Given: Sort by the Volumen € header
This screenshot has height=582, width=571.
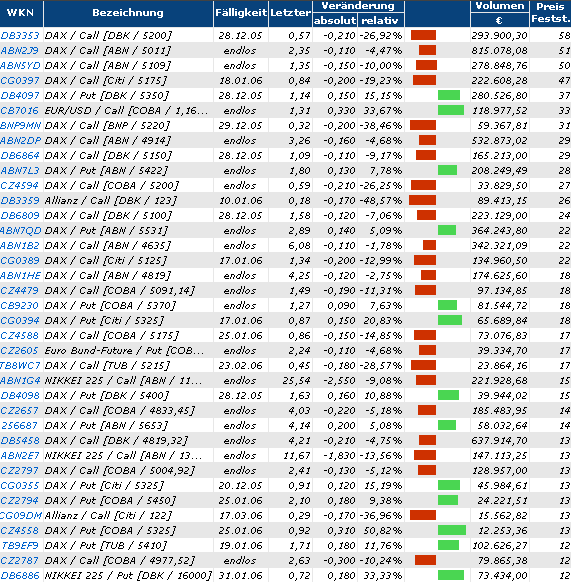Looking at the screenshot, I should [500, 13].
